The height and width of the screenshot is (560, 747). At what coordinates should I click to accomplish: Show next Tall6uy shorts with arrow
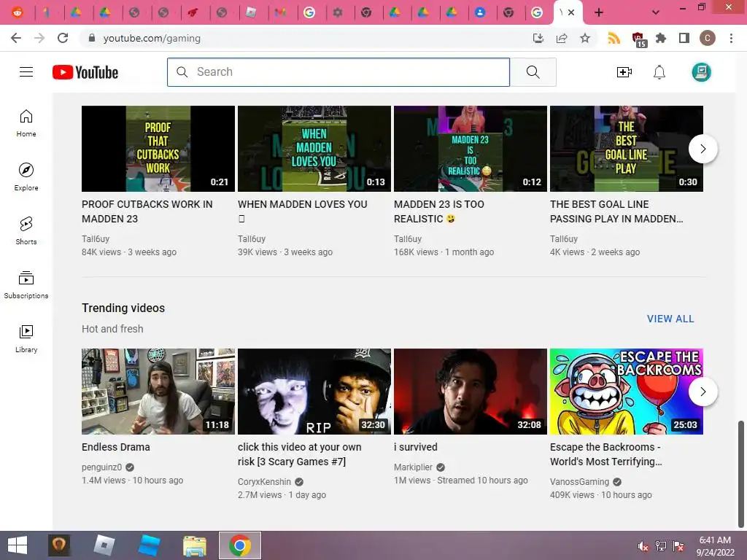click(703, 149)
